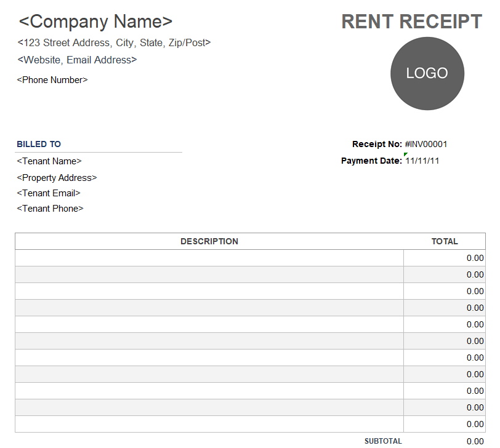Click the Website, Email Address placeholder
Viewport: 500px width, 448px height.
click(77, 60)
